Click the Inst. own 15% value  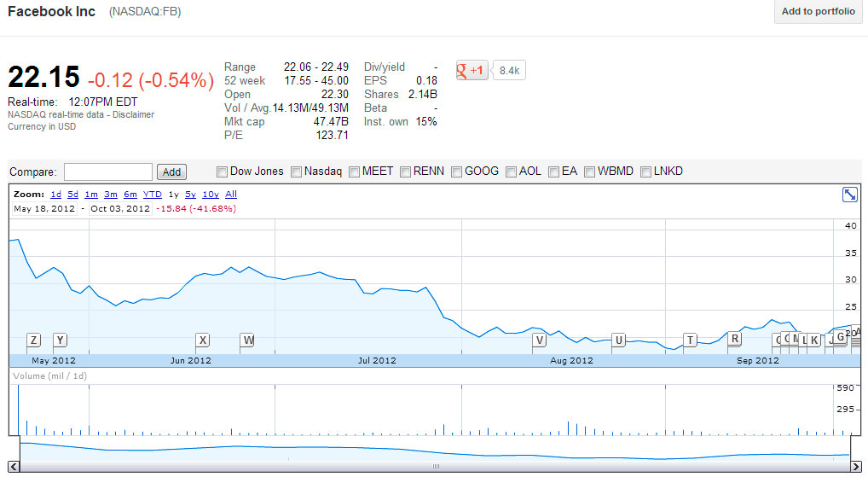426,122
